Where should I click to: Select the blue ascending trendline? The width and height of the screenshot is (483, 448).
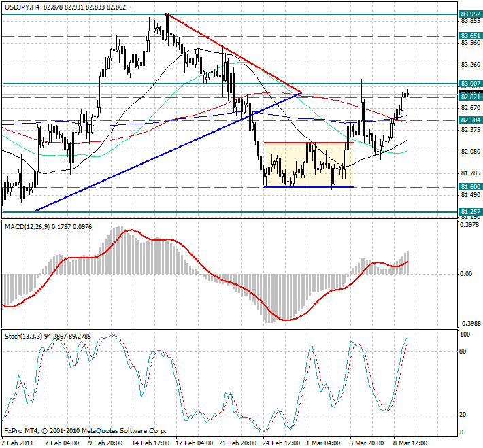(168, 152)
